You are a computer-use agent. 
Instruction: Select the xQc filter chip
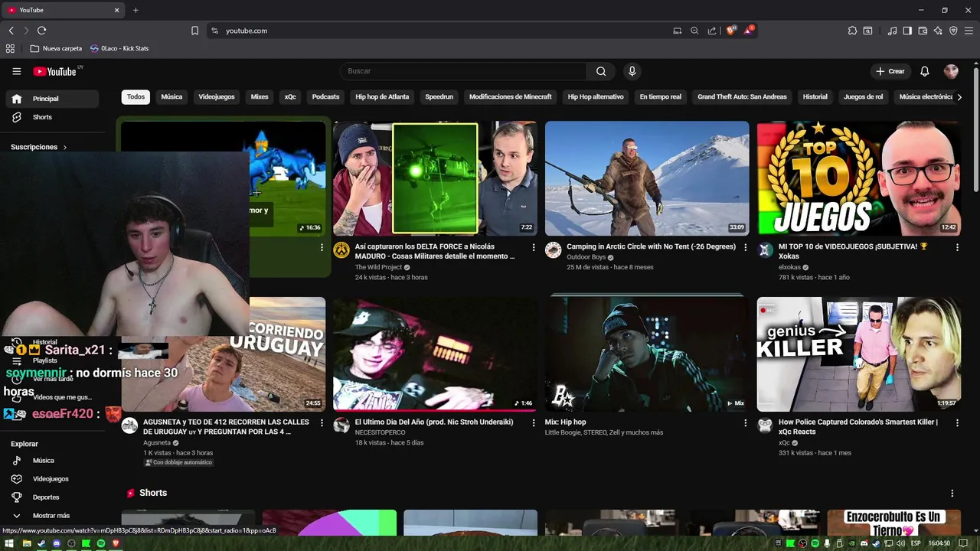[290, 97]
